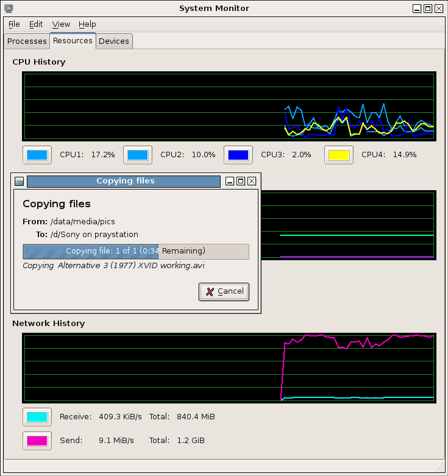Switch to the Processes tab
448x476 pixels.
tap(27, 41)
